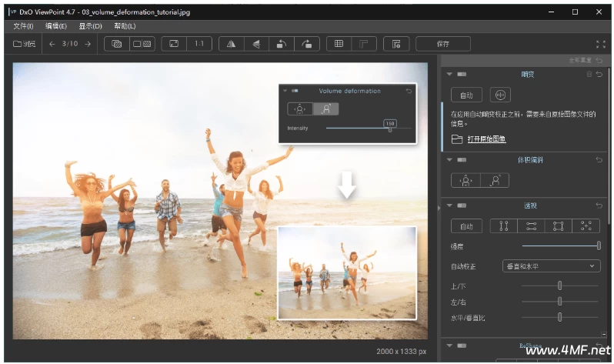
Task: Click the 打开原始图像 link
Action: (x=486, y=139)
